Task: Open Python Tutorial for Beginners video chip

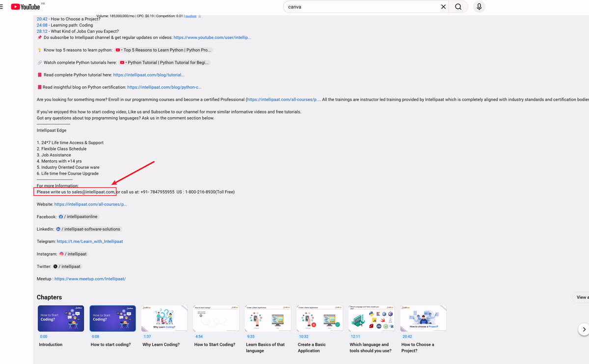Action: point(164,63)
